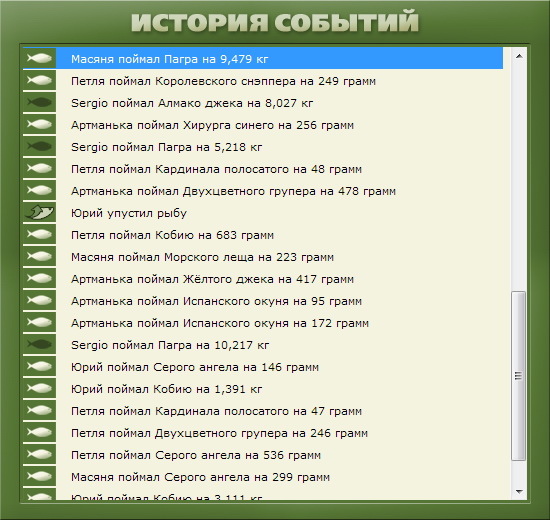Click fish icon beside Масяня Морского леща entry
The height and width of the screenshot is (520, 550).
click(x=39, y=256)
